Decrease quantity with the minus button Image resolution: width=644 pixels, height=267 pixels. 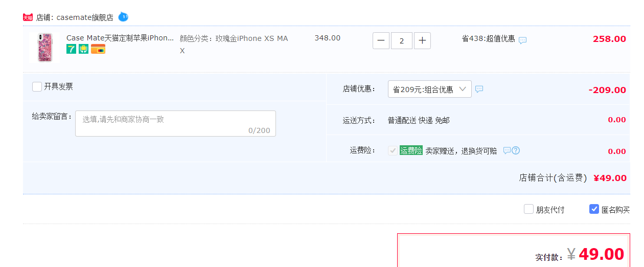(381, 41)
